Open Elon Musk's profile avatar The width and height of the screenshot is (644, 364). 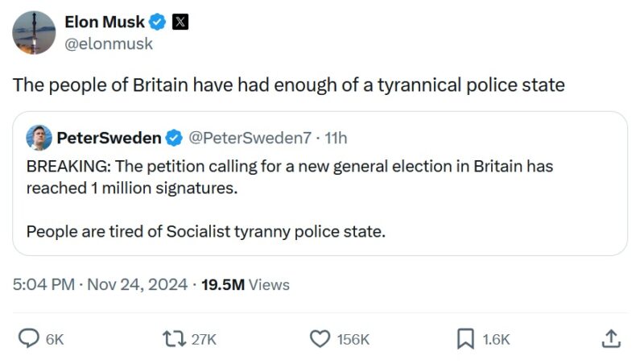coord(34,33)
